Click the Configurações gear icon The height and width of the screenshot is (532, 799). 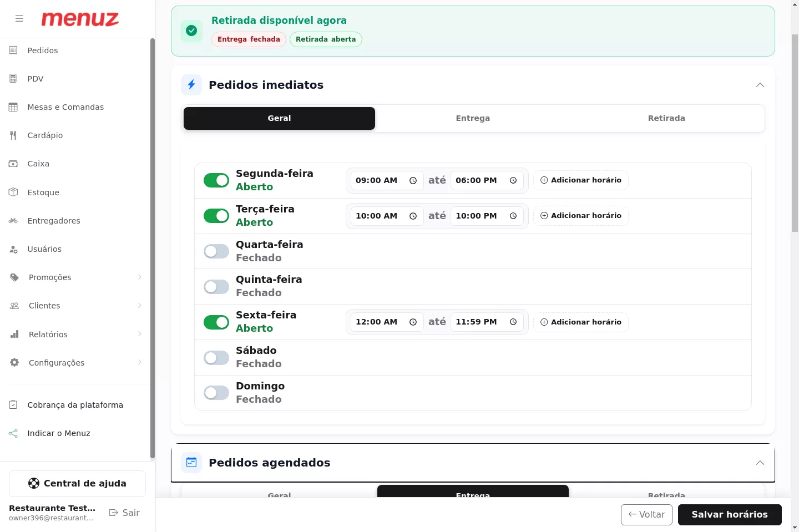pos(14,362)
